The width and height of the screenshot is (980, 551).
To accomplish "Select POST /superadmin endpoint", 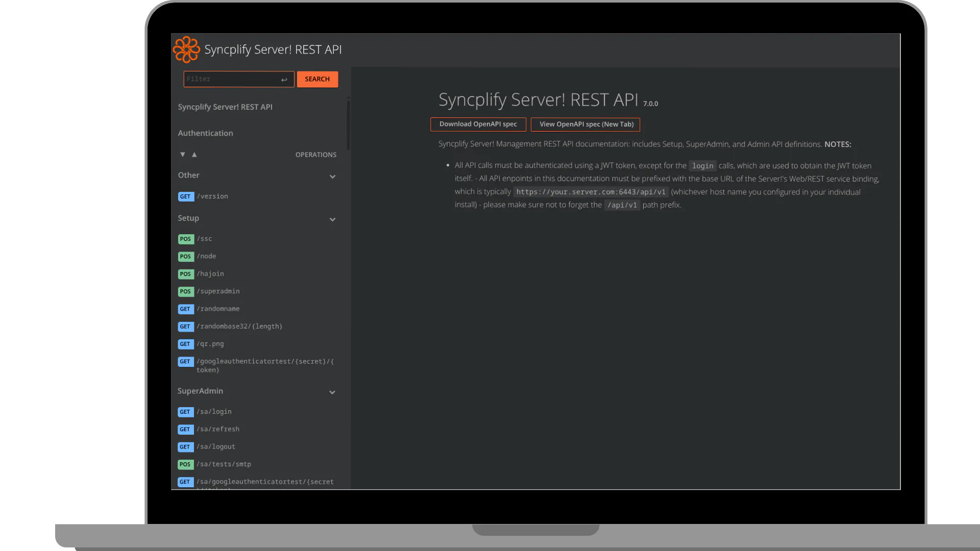I will (209, 291).
